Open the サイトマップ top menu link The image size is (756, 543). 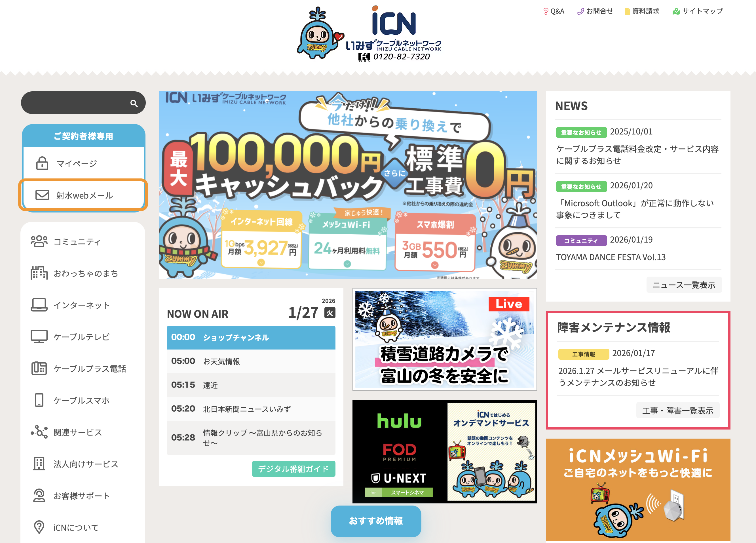tap(698, 11)
